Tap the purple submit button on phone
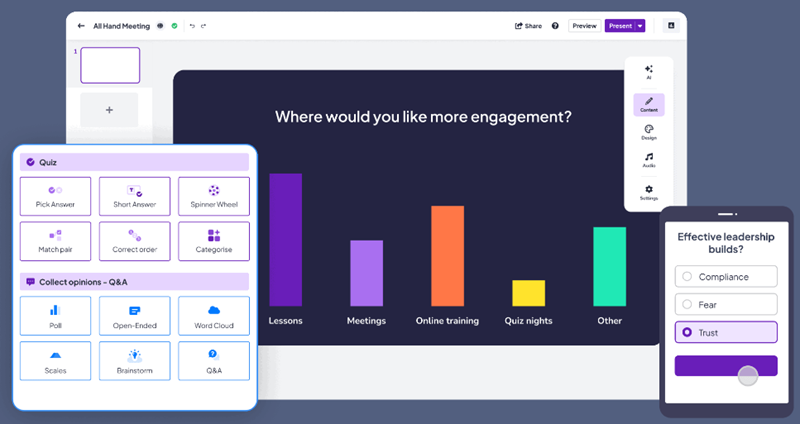 726,366
